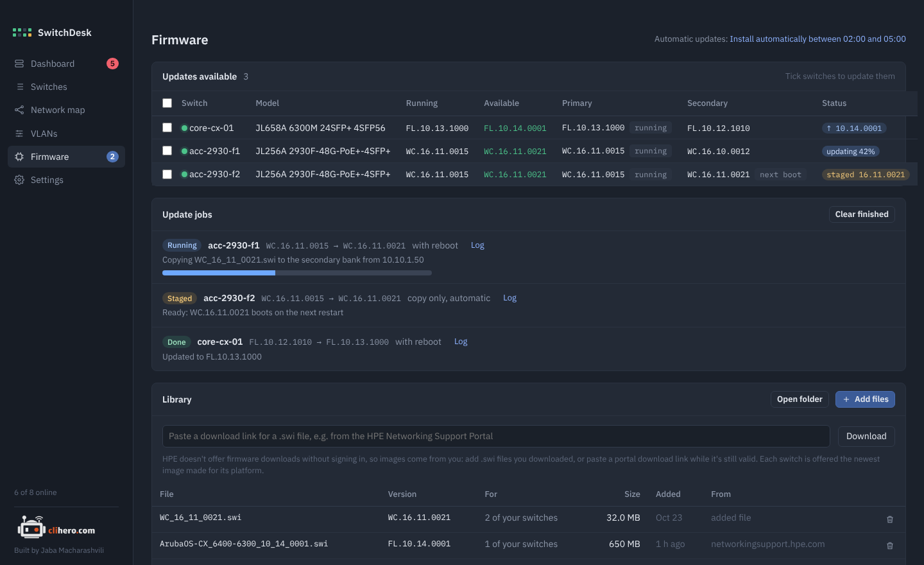Image resolution: width=924 pixels, height=565 pixels.
Task: Click the Dashboard sidebar icon
Action: [x=19, y=64]
